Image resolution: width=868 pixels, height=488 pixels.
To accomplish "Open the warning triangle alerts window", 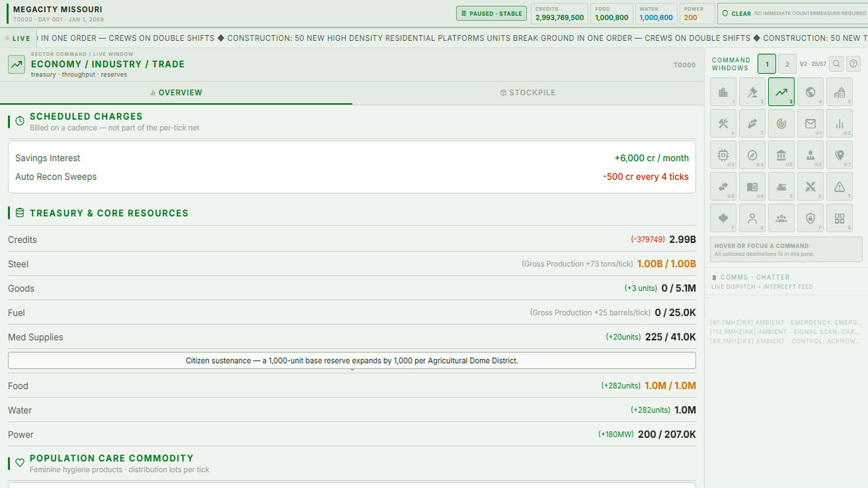I will tap(840, 187).
